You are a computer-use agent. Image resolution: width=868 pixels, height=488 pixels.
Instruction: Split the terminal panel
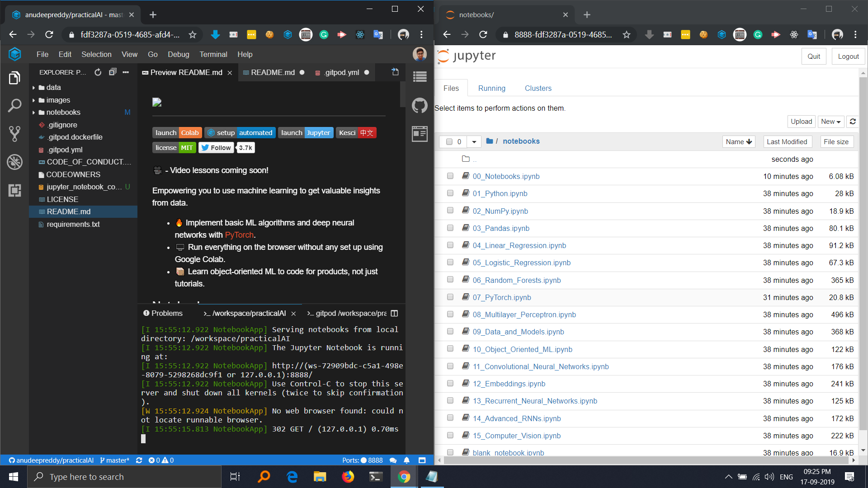[x=394, y=313]
